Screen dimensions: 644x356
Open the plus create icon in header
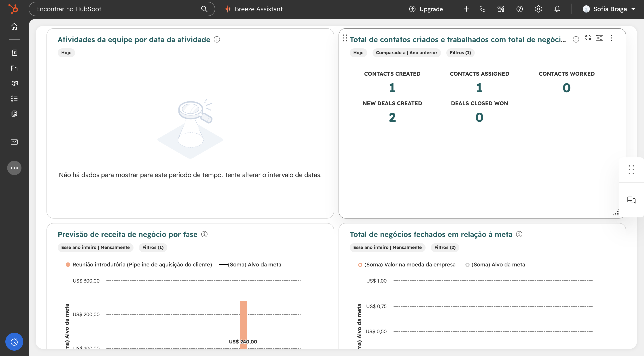466,9
